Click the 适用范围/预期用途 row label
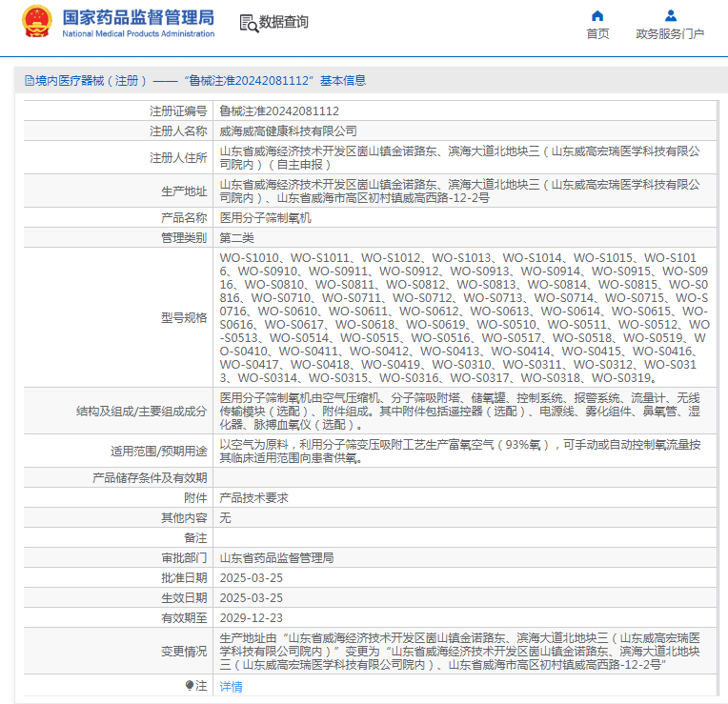This screenshot has width=728, height=704. click(159, 452)
